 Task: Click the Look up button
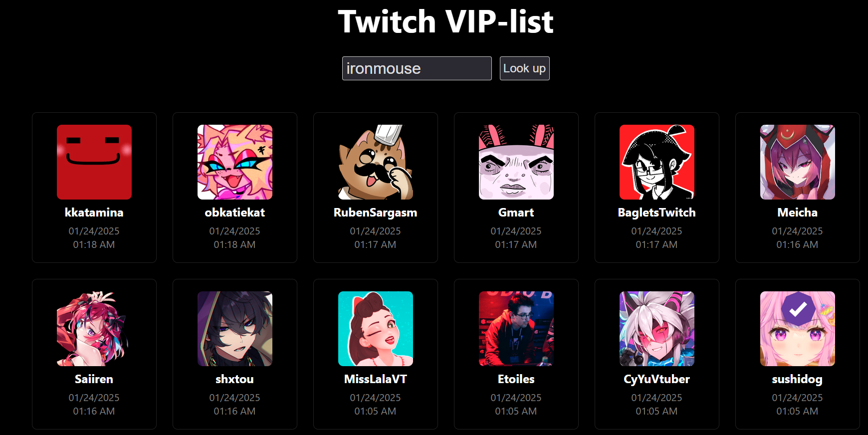[x=524, y=68]
